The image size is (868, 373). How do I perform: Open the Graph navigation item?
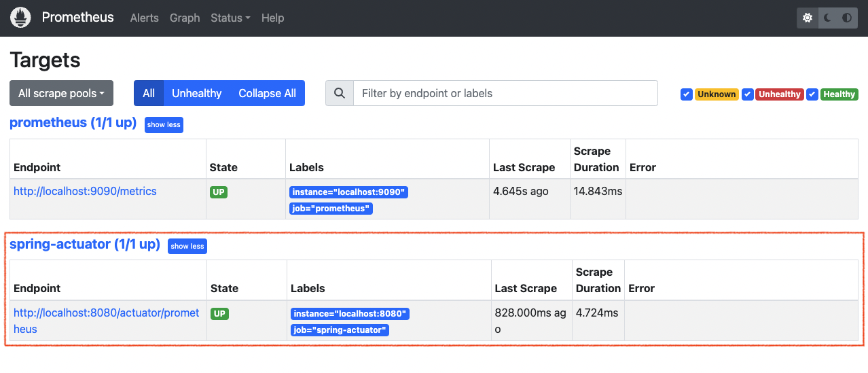tap(185, 18)
